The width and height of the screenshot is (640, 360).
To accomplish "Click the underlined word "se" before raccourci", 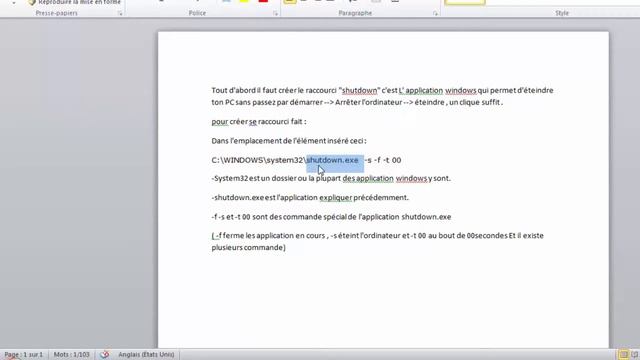I will pos(253,122).
